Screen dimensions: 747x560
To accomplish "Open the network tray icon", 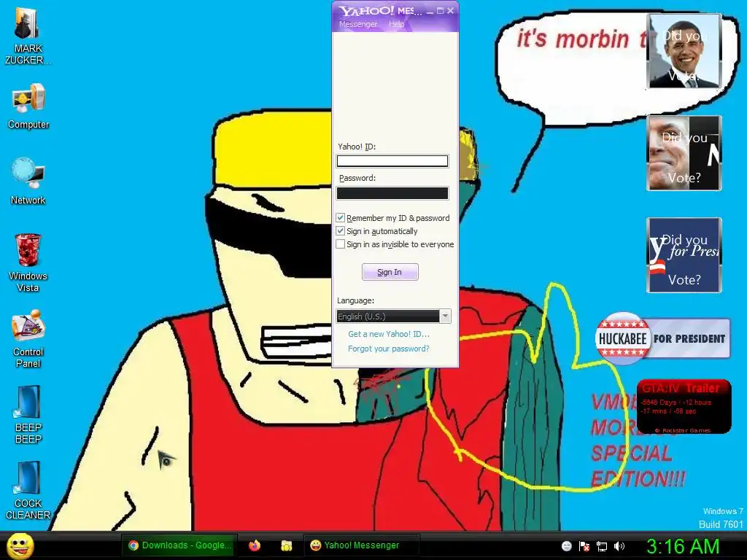I will pyautogui.click(x=602, y=546).
